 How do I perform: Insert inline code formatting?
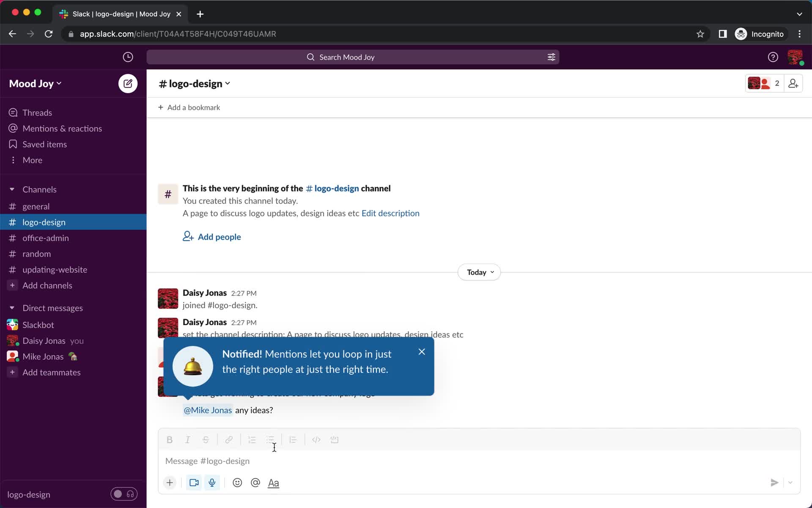tap(316, 440)
